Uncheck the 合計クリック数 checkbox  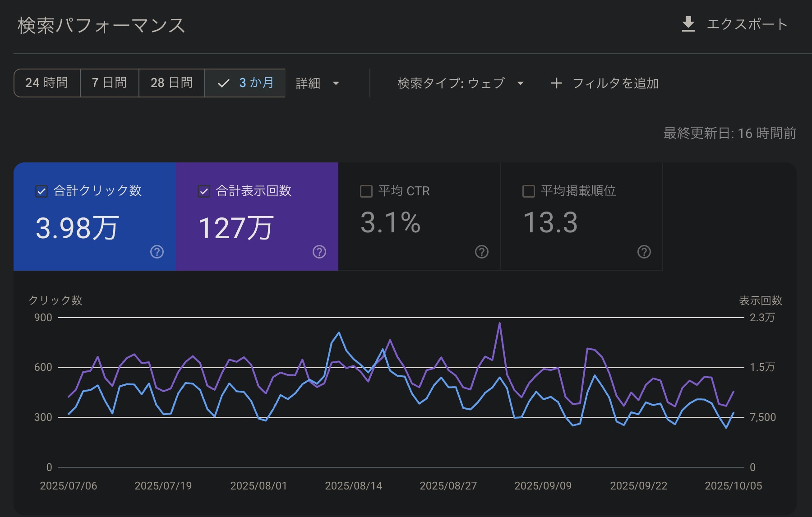point(42,191)
